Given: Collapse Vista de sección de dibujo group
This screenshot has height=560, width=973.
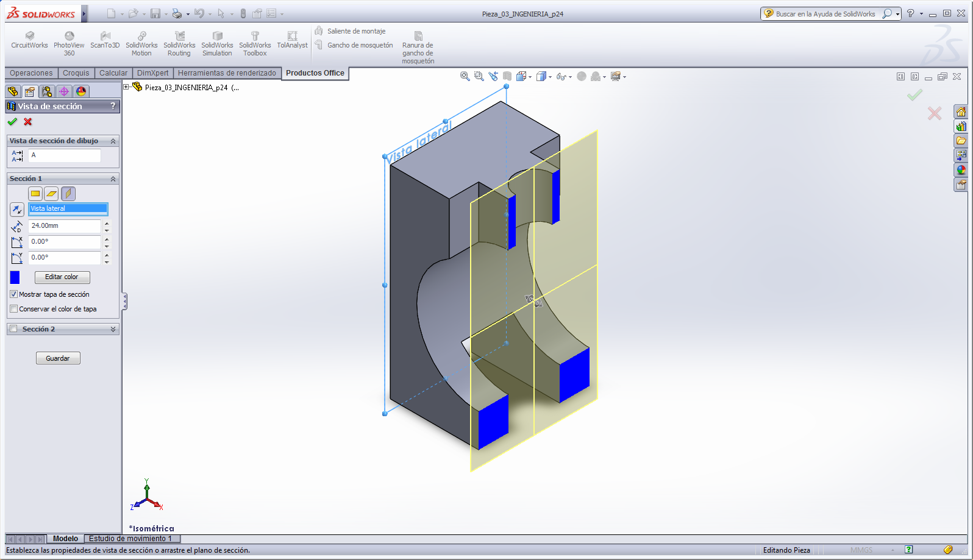Looking at the screenshot, I should [113, 141].
